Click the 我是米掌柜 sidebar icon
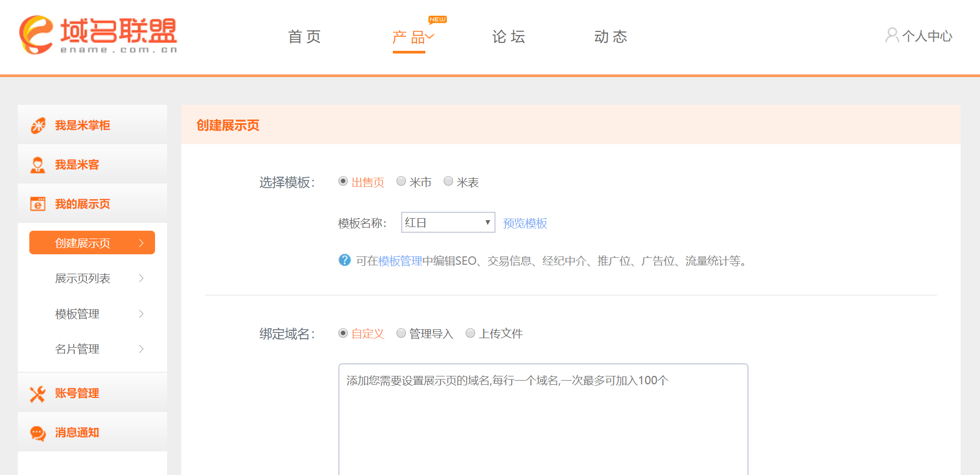This screenshot has width=980, height=475. click(37, 125)
